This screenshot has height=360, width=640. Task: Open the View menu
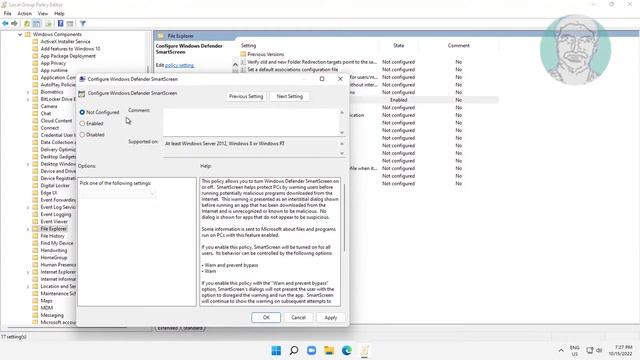pos(43,13)
